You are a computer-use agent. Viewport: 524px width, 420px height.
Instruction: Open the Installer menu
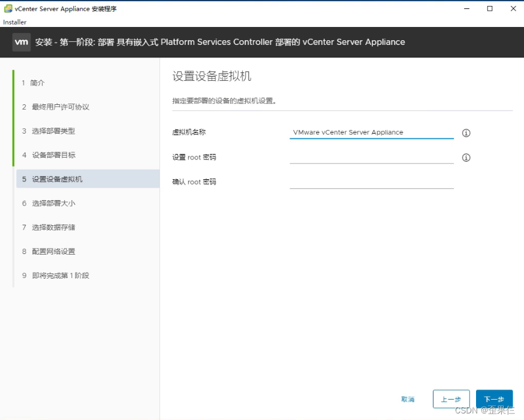[15, 22]
